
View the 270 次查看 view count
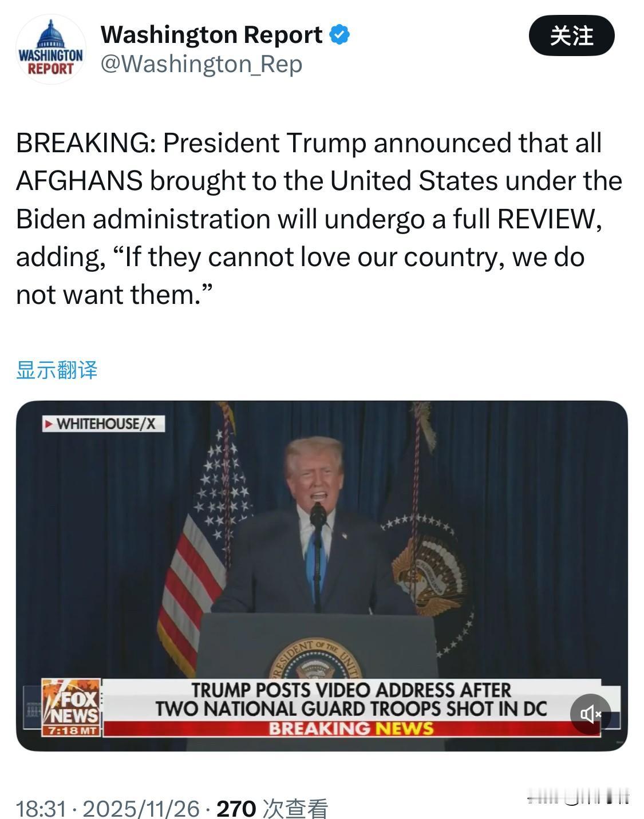point(272,809)
